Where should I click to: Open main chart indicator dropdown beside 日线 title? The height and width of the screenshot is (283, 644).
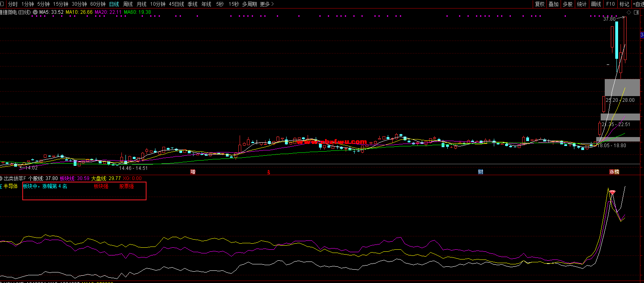click(x=35, y=12)
